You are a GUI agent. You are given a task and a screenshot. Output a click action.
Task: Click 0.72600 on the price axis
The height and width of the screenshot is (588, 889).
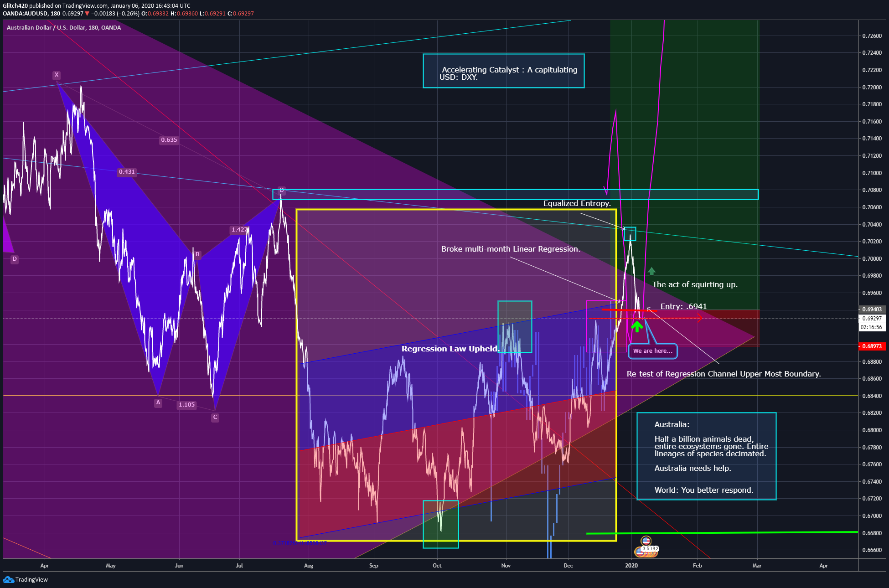coord(872,36)
